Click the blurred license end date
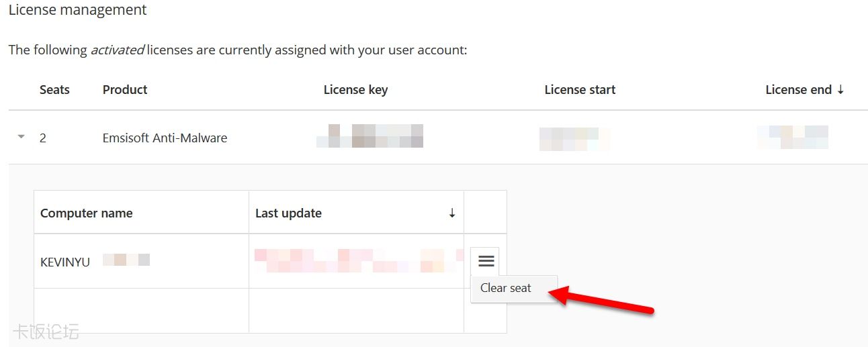This screenshot has width=868, height=347. 792,137
